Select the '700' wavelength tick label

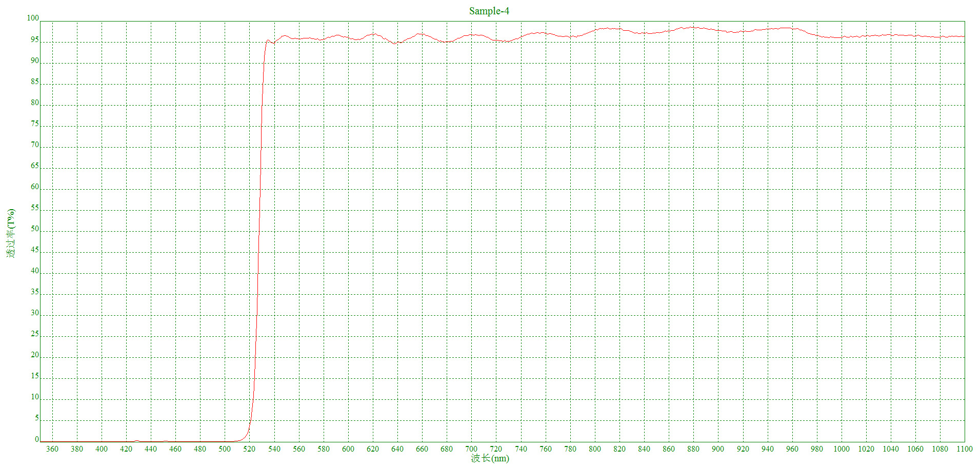pos(471,449)
